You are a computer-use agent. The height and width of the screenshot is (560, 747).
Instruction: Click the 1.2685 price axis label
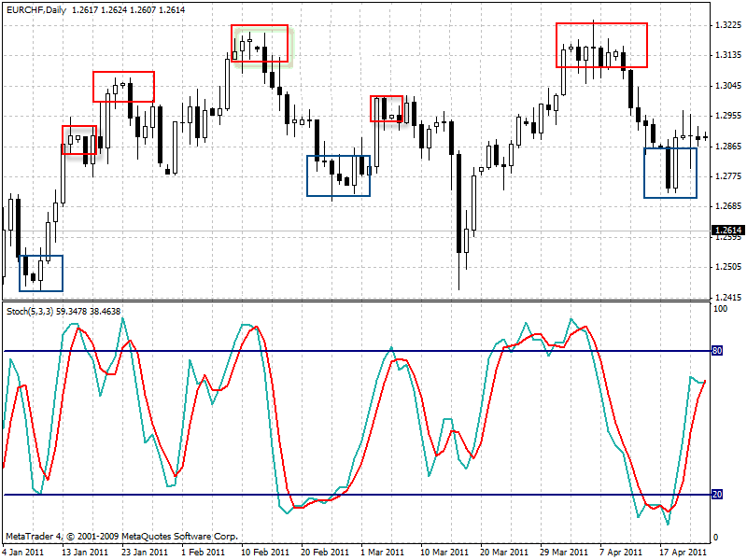click(729, 206)
